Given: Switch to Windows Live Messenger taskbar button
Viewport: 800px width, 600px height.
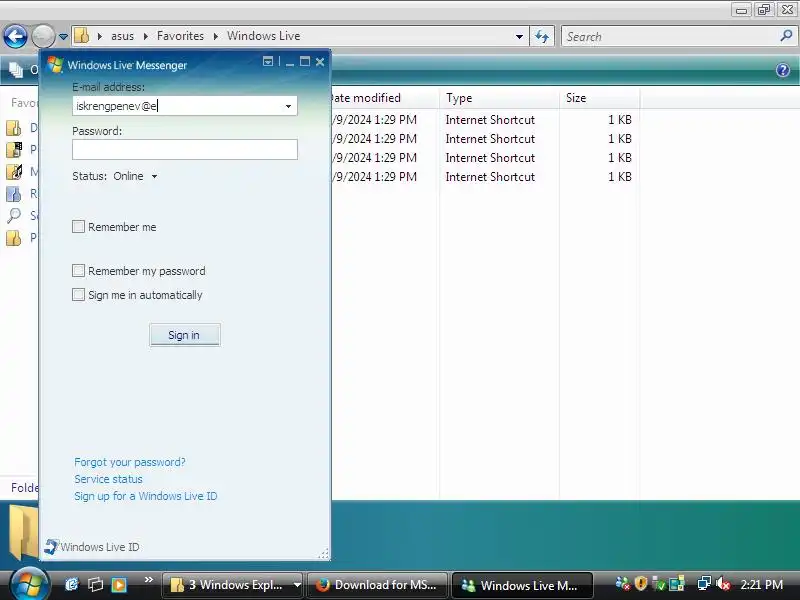Looking at the screenshot, I should [x=522, y=585].
